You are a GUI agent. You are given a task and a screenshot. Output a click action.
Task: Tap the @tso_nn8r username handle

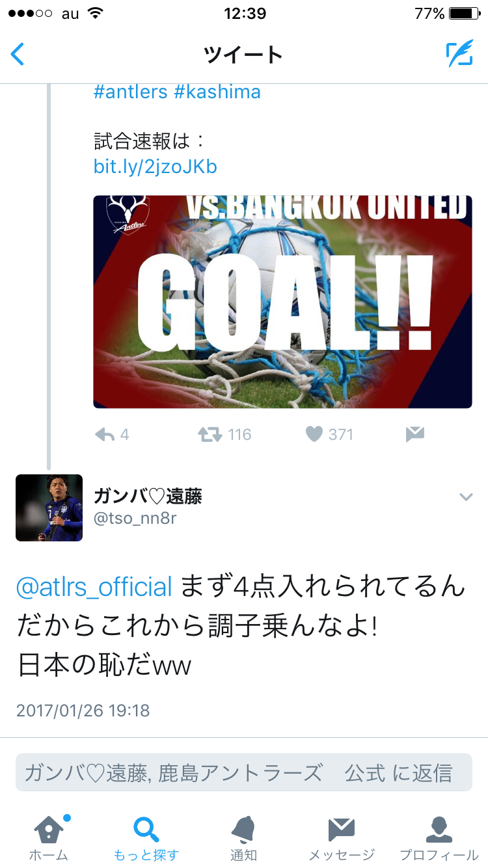pos(135,519)
